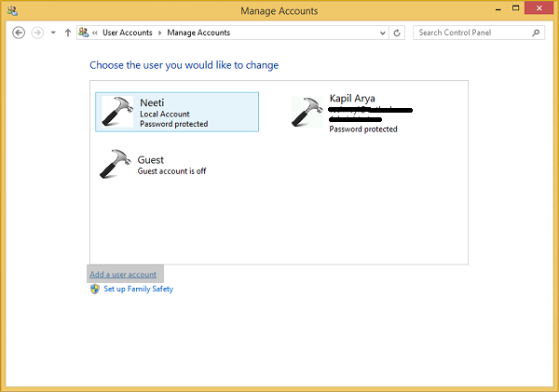Go up one level with the up arrow
The width and height of the screenshot is (559, 392).
coord(68,33)
